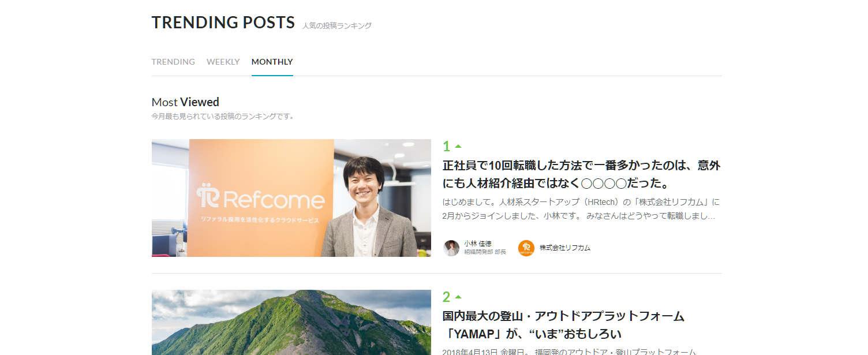Click the 人気の投稿ランキング subtitle text
Screen dimensions: 868x355
pyautogui.click(x=336, y=25)
